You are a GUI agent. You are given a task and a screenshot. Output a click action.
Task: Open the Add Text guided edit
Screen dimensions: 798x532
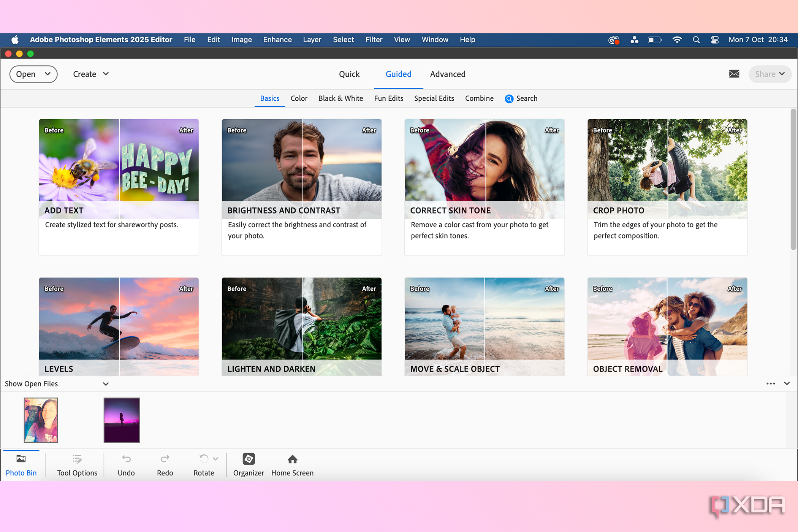pyautogui.click(x=119, y=187)
